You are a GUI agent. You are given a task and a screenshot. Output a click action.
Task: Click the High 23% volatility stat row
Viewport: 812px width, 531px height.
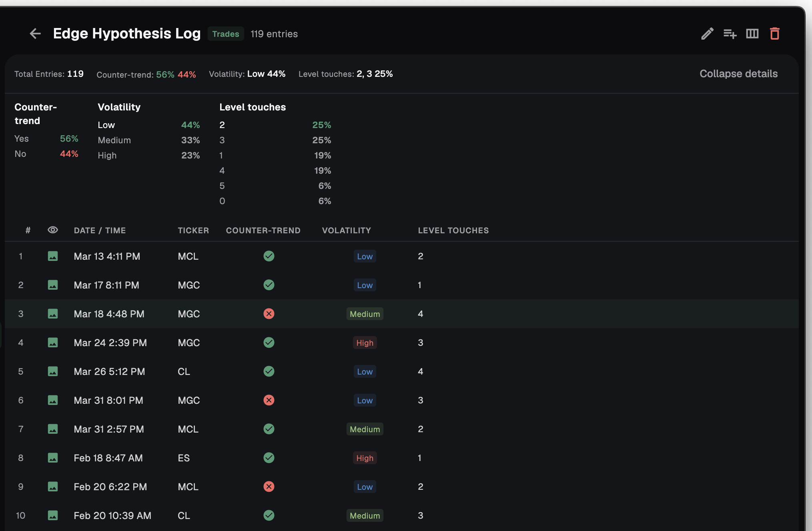tap(149, 155)
